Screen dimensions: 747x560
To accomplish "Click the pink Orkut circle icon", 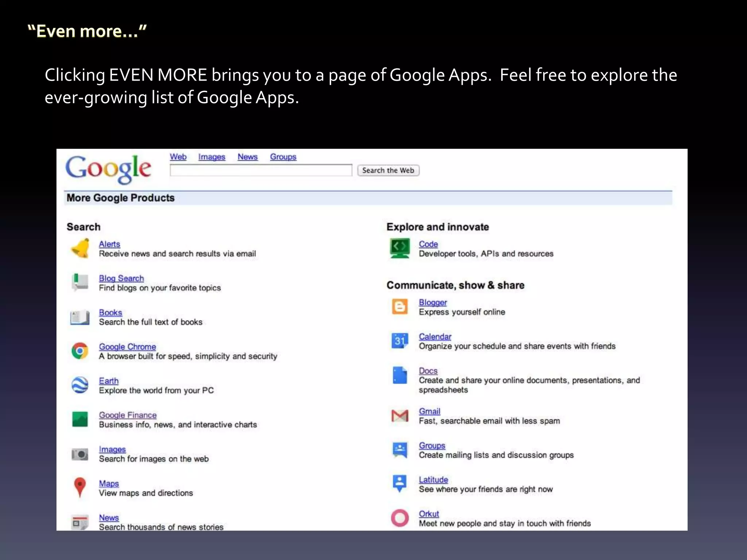I will click(x=400, y=518).
